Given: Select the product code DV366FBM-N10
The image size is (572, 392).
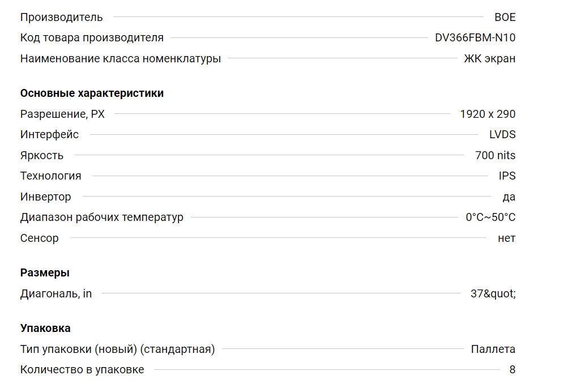Looking at the screenshot, I should 475,37.
